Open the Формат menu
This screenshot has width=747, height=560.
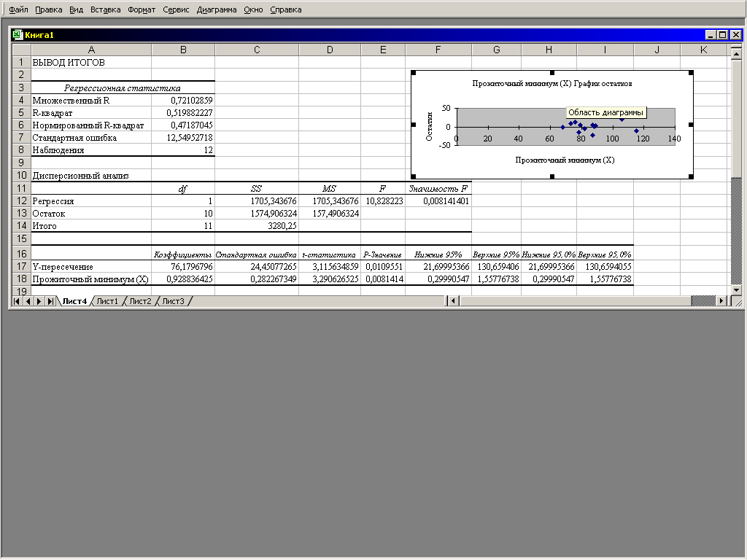click(x=142, y=9)
